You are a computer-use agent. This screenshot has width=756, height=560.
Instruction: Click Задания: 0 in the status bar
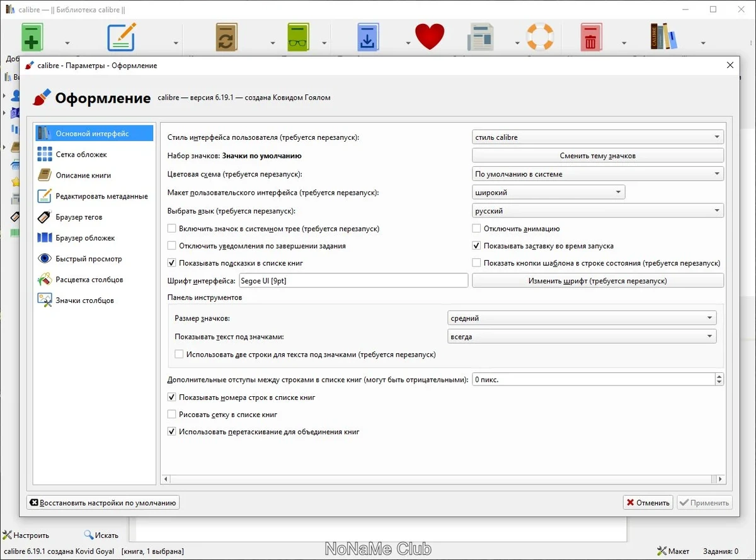pos(721,551)
